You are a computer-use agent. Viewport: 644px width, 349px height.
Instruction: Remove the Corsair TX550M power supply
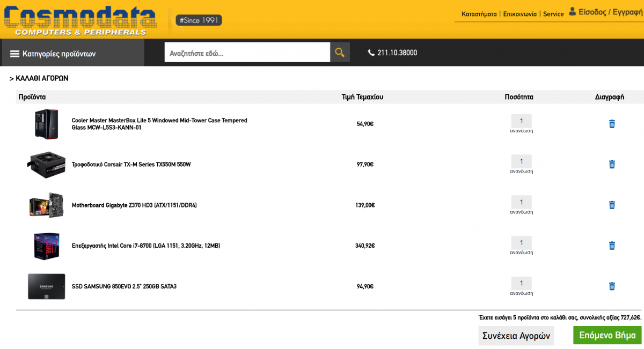611,165
